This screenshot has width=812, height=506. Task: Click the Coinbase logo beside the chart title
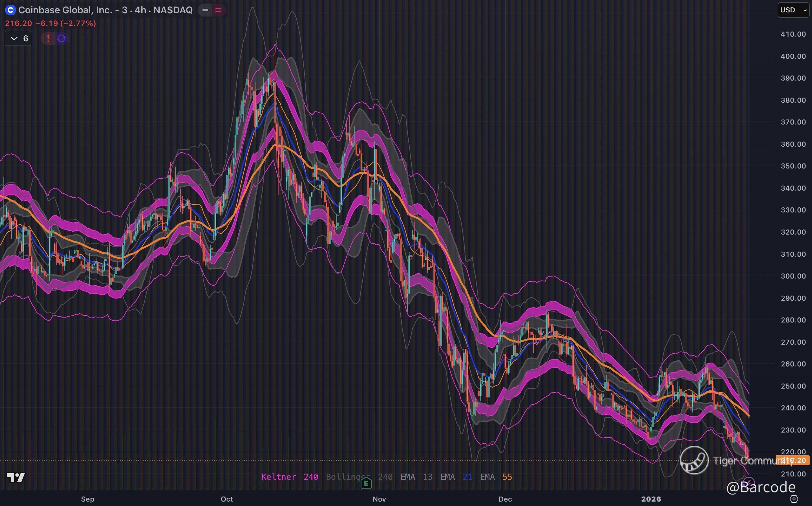point(11,10)
